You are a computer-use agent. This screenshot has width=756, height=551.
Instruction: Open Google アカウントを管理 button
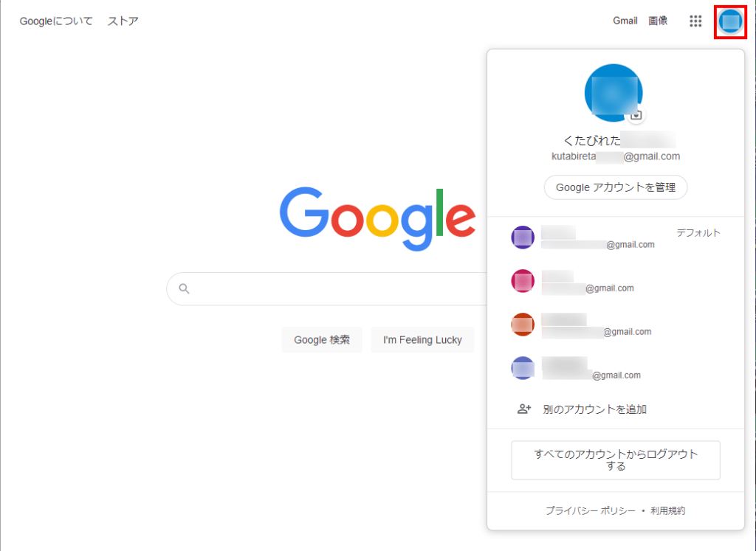click(616, 187)
